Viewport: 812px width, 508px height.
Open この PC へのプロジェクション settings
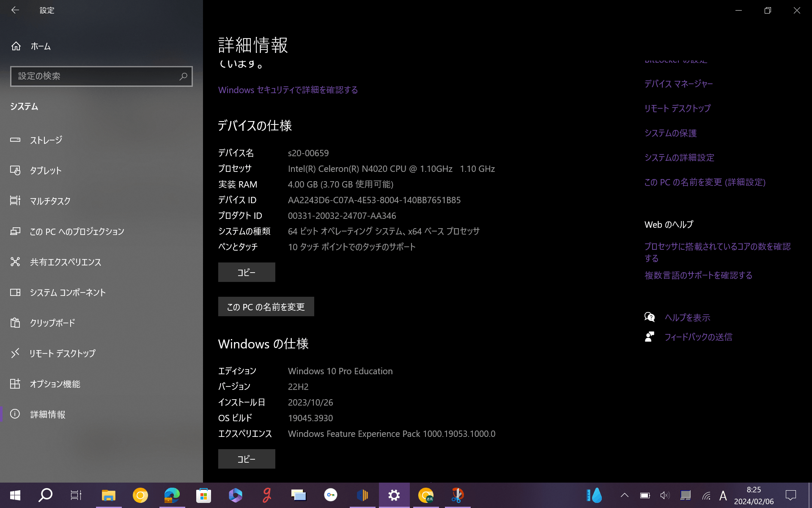click(x=77, y=232)
